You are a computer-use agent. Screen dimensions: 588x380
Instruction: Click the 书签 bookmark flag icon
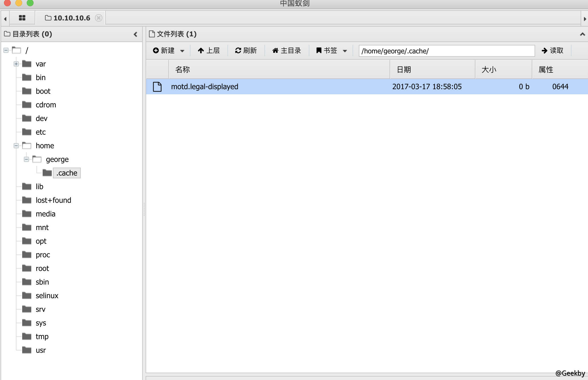coord(319,50)
